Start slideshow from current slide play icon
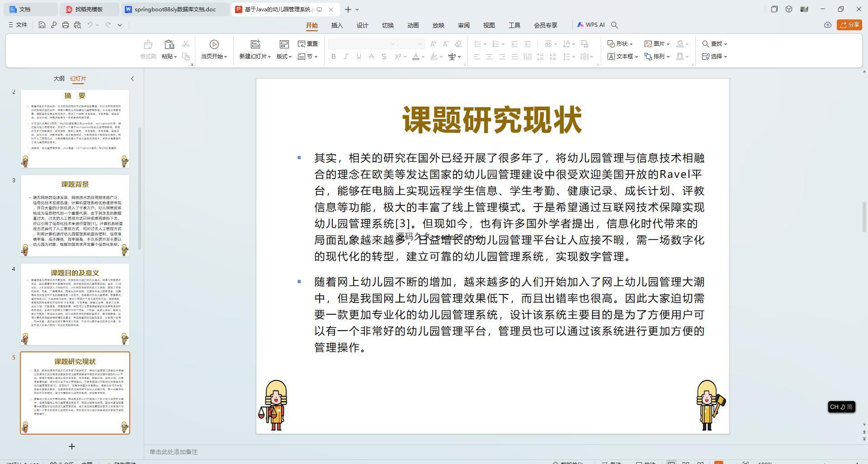 click(214, 44)
